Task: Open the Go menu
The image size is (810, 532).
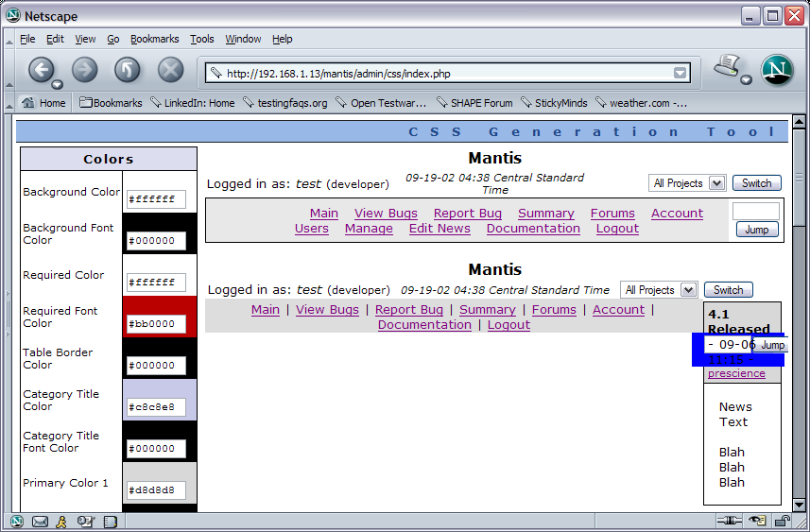Action: 113,39
